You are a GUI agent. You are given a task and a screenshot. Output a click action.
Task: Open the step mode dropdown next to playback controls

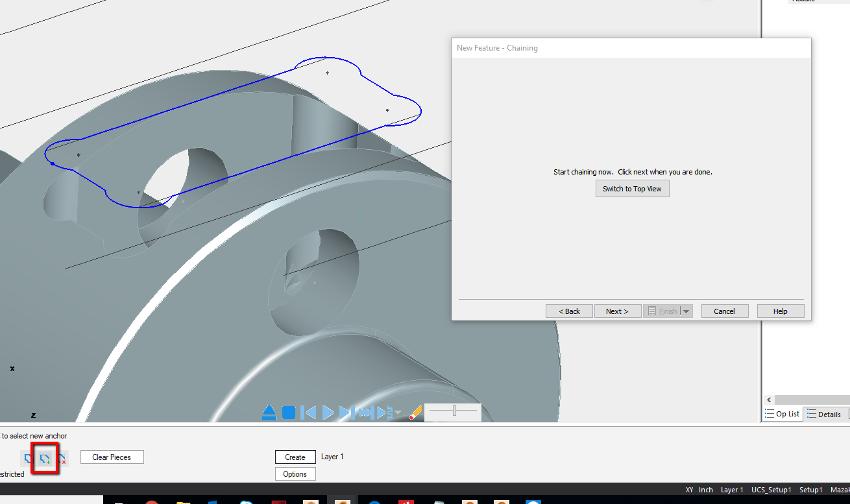point(397,413)
